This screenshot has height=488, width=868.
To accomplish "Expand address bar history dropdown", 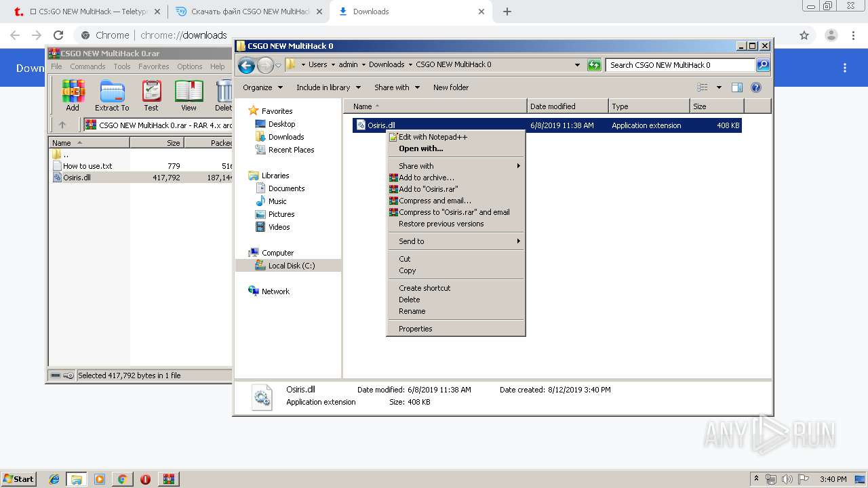I will (577, 65).
